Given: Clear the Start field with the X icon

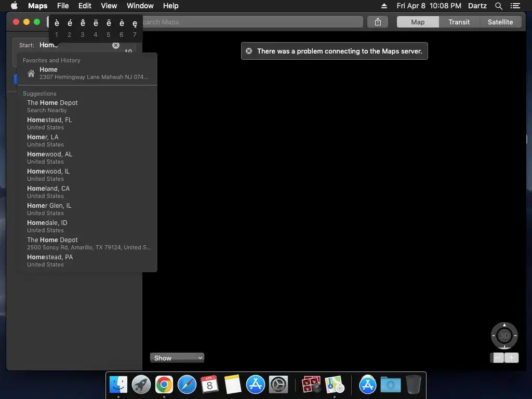Looking at the screenshot, I should [x=116, y=46].
